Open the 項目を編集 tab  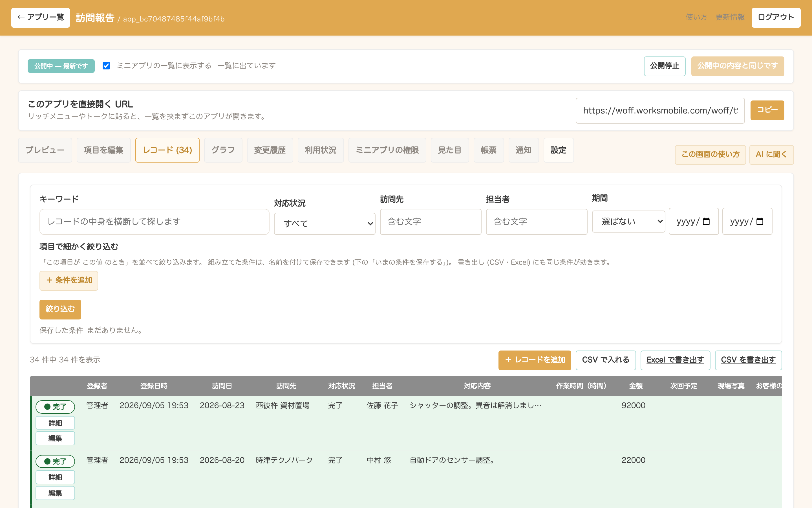[103, 150]
